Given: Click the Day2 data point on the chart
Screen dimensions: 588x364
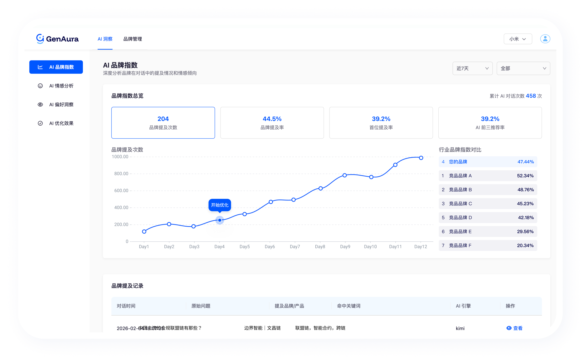Looking at the screenshot, I should tap(169, 224).
